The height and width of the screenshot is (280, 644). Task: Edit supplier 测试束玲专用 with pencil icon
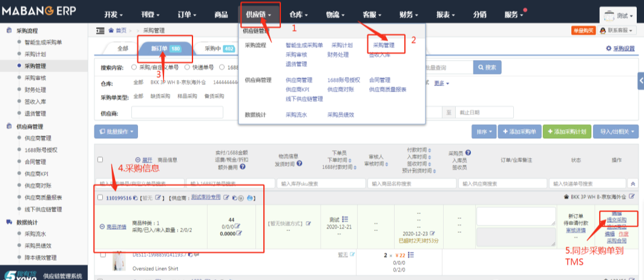tap(226, 198)
